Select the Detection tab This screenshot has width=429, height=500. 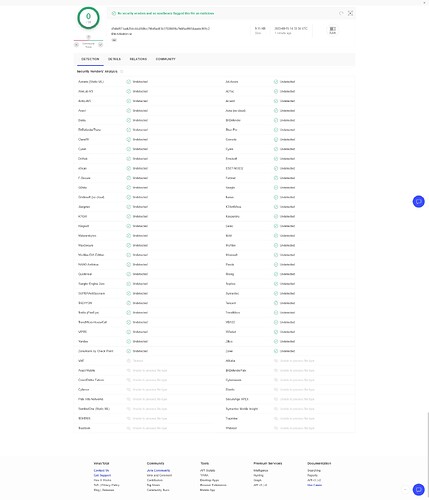pos(90,59)
